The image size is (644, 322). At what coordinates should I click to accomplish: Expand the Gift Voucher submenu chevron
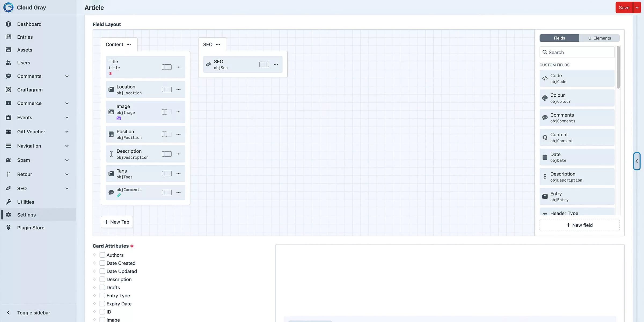67,132
